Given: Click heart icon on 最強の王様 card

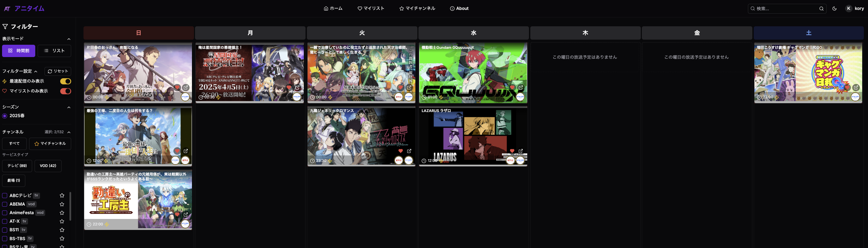Looking at the screenshot, I should pos(177,151).
